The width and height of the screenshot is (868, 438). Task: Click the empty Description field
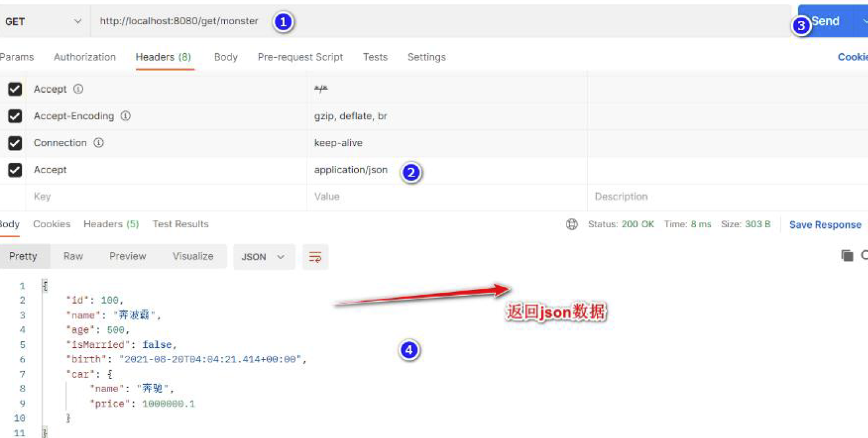click(727, 197)
